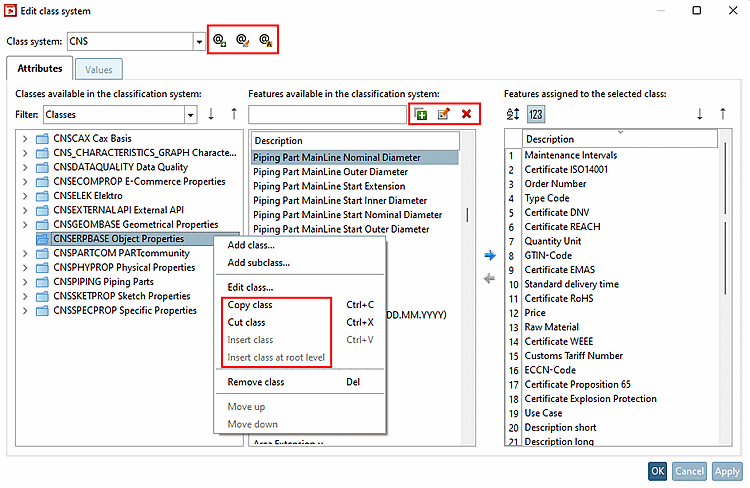Expand the CNSECOMPROP E-Commerce Properties node
The height and width of the screenshot is (488, 750).
pos(25,182)
